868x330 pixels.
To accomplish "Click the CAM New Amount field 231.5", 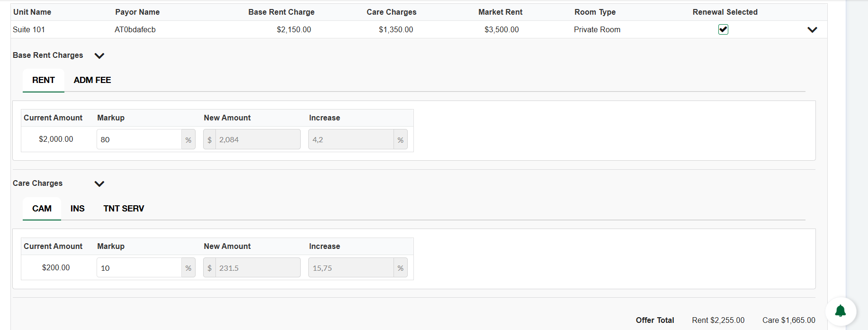I will [x=258, y=268].
